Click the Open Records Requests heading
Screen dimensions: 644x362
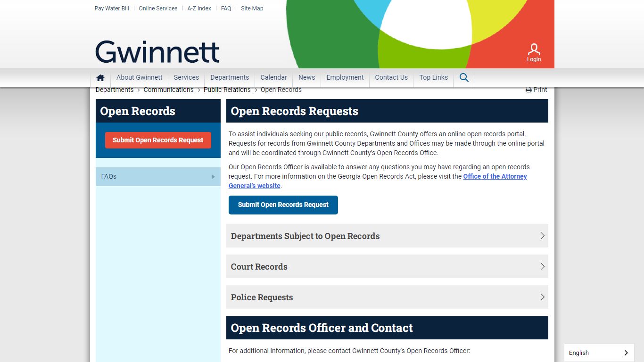[x=295, y=111]
